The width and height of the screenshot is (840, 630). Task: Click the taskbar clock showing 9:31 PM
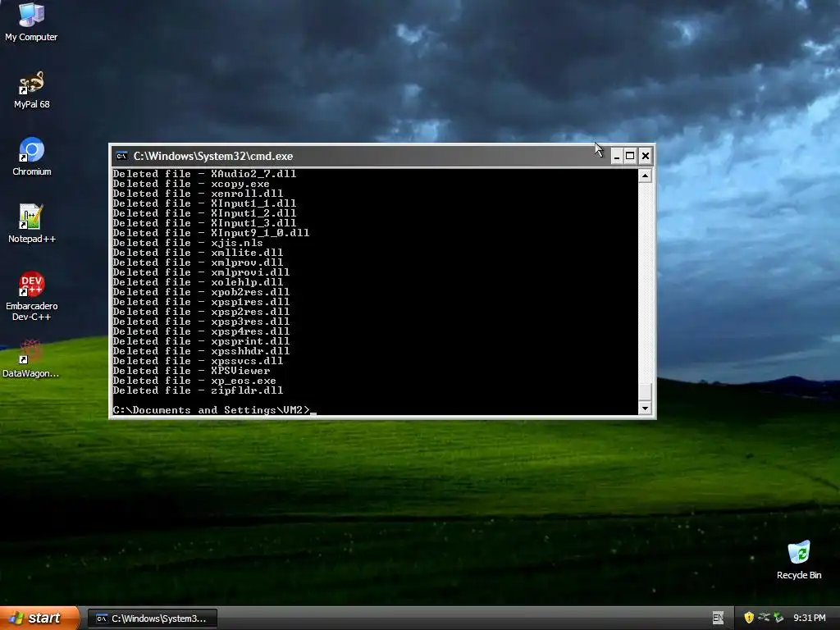point(809,618)
